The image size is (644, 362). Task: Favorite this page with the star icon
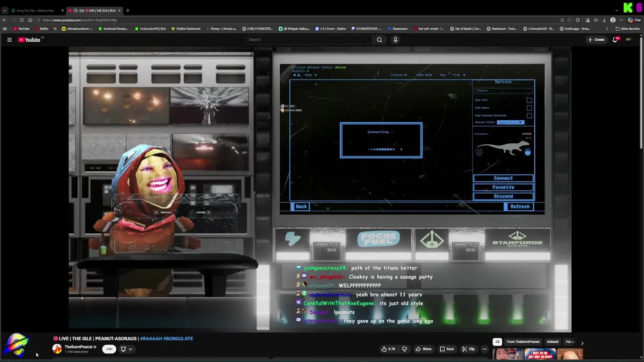click(x=569, y=20)
